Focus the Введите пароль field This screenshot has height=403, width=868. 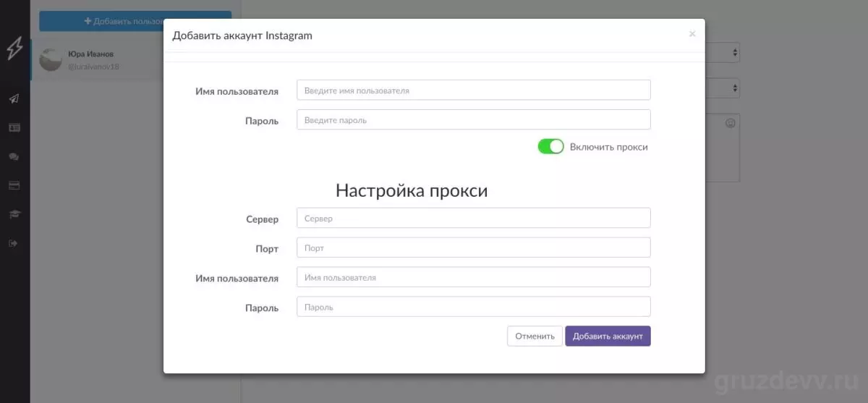pyautogui.click(x=474, y=119)
